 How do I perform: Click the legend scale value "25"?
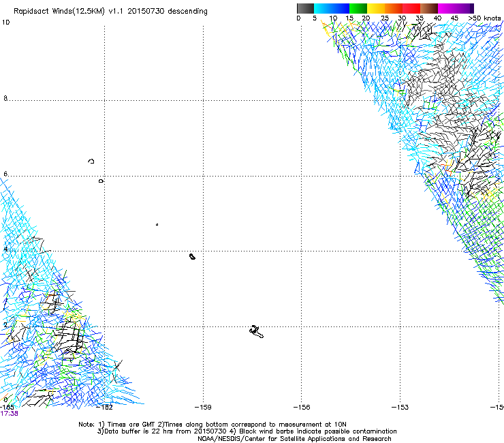click(384, 18)
